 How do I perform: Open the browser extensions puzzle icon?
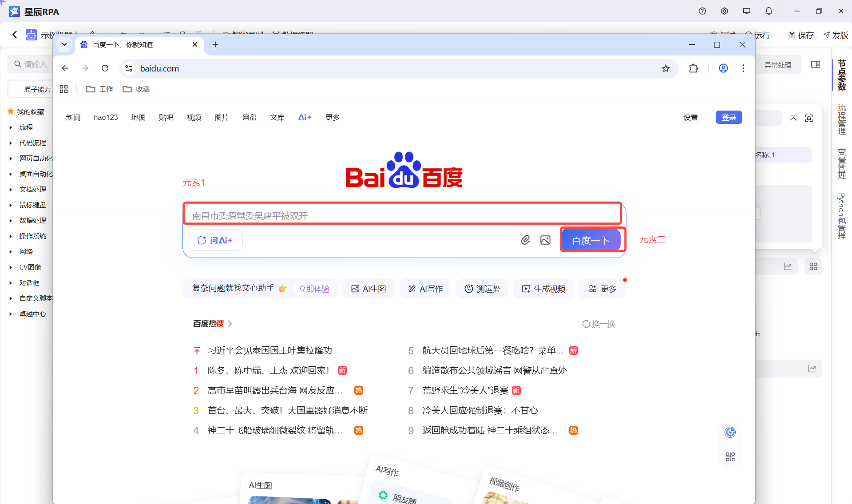tap(693, 68)
